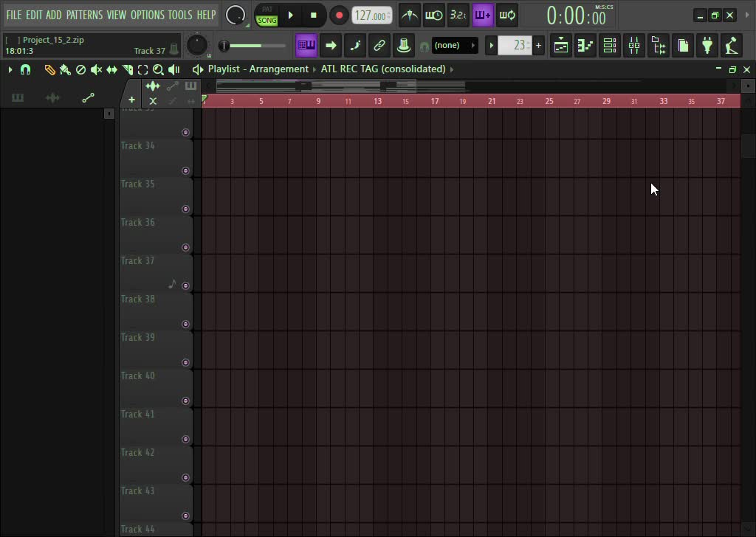Expand the ATL REC TAG clip arrow
This screenshot has height=537, width=756.
point(452,69)
